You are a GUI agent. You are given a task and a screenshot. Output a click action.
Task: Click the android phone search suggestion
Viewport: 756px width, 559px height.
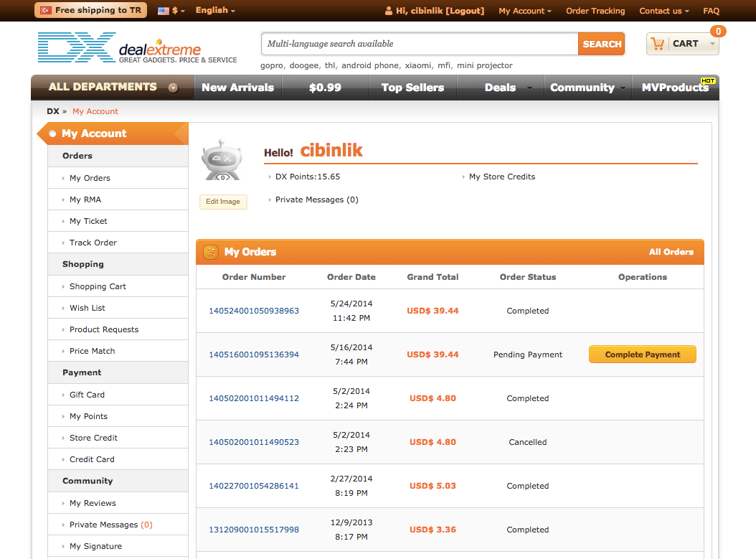[x=370, y=65]
